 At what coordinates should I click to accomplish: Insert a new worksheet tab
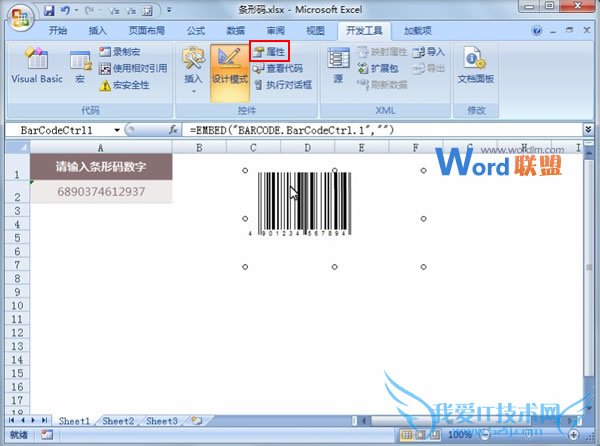coord(197,421)
